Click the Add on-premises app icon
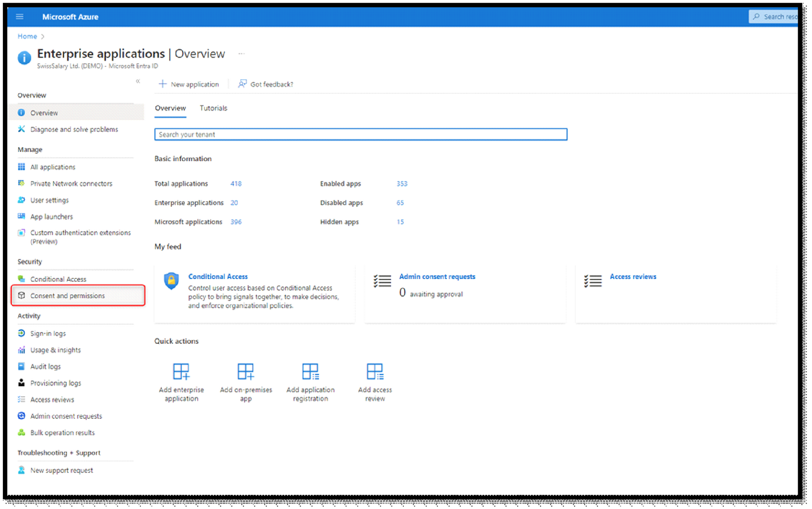This screenshot has width=812, height=509. [x=246, y=372]
